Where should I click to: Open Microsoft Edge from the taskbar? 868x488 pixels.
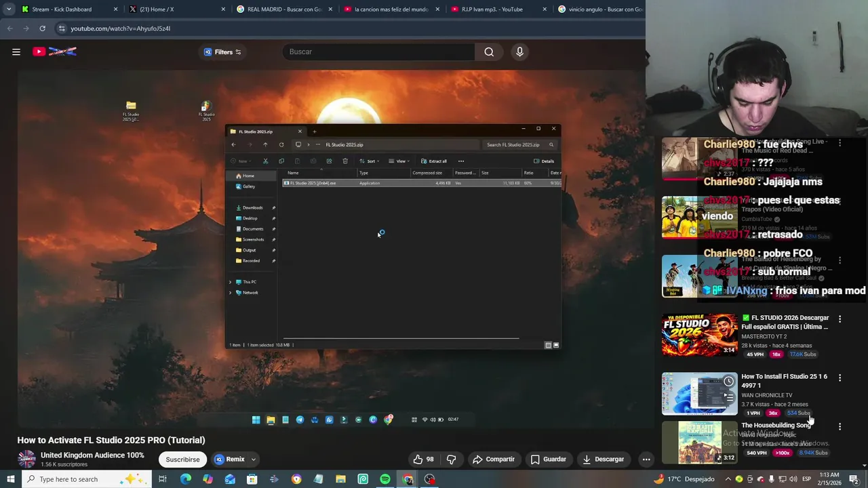[185, 479]
